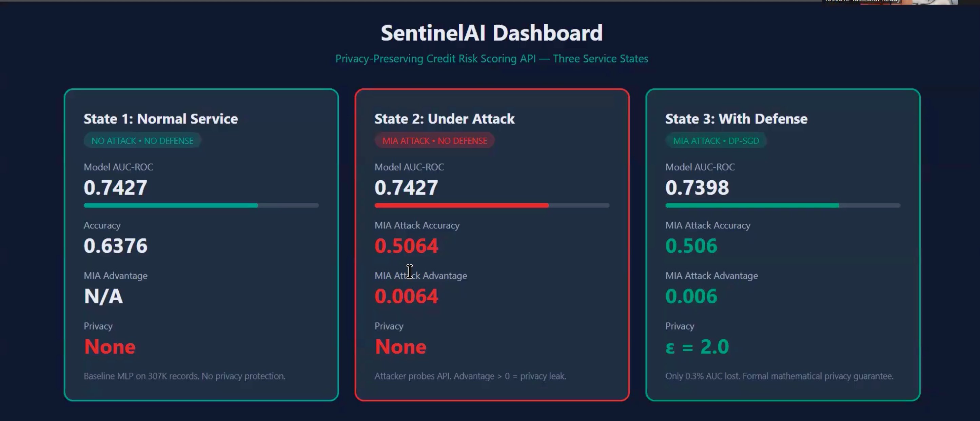Click the MIA ATTACK • NO DEFENSE badge
The width and height of the screenshot is (980, 421).
point(434,141)
